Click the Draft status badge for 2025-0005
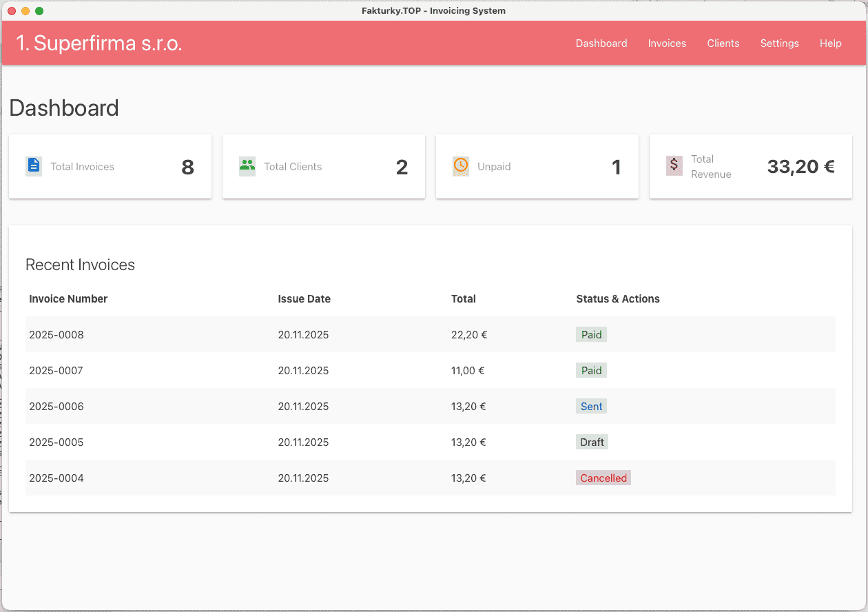The width and height of the screenshot is (868, 612). tap(592, 442)
